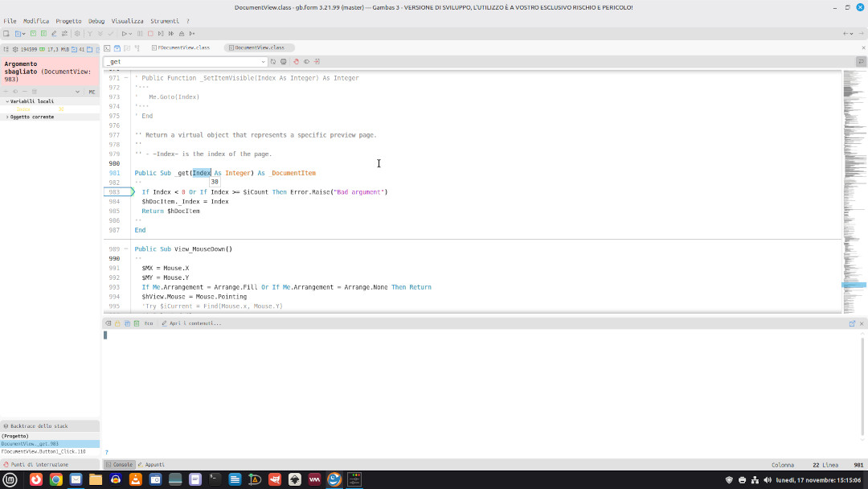868x489 pixels.
Task: Collapse the Variabili locali tree section
Action: (x=7, y=101)
